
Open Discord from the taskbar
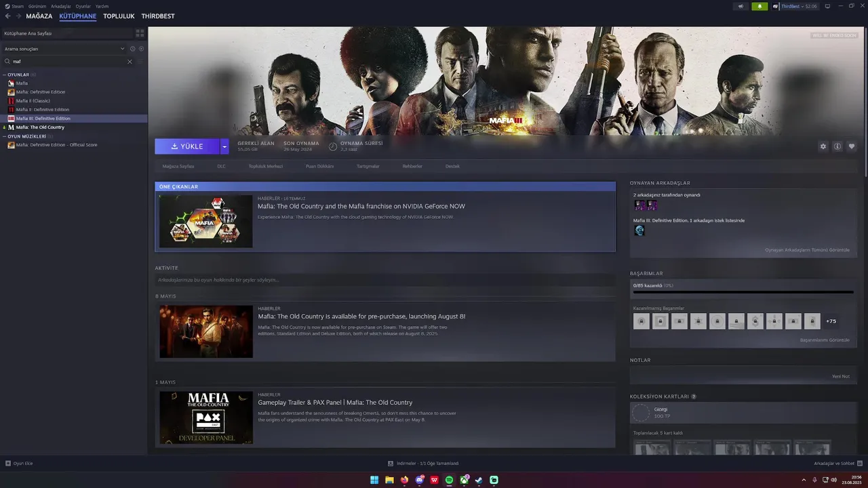(419, 480)
